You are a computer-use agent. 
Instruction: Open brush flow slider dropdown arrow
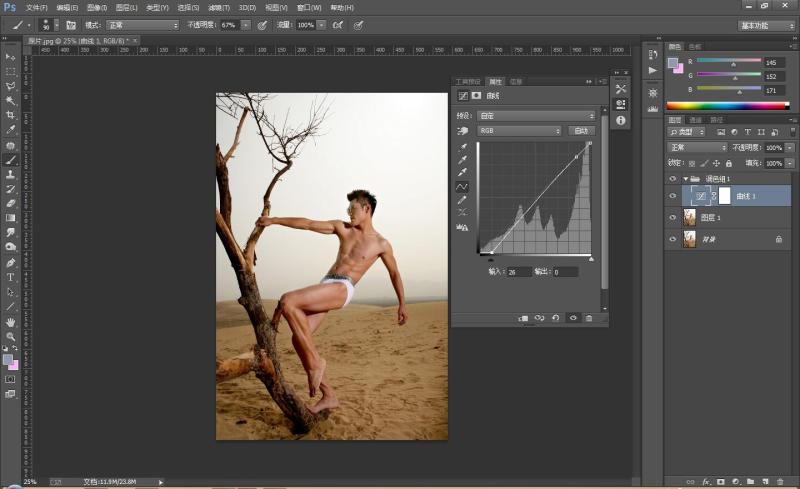pyautogui.click(x=321, y=25)
